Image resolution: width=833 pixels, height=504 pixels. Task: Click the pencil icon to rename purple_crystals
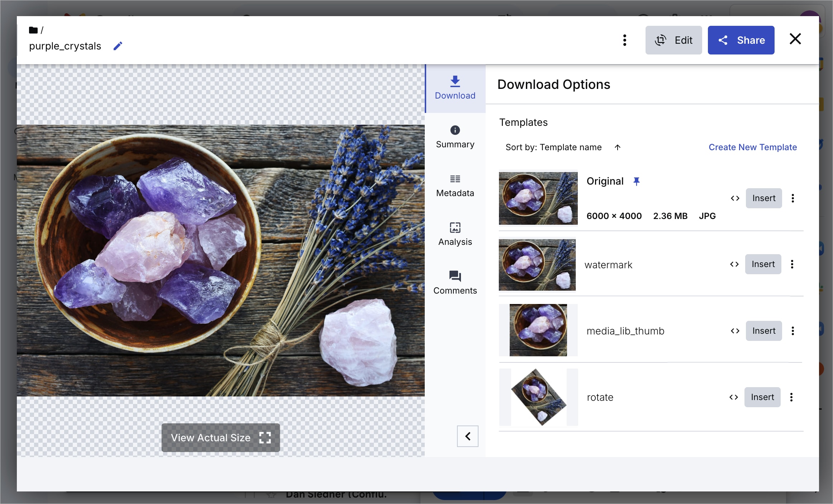point(118,46)
